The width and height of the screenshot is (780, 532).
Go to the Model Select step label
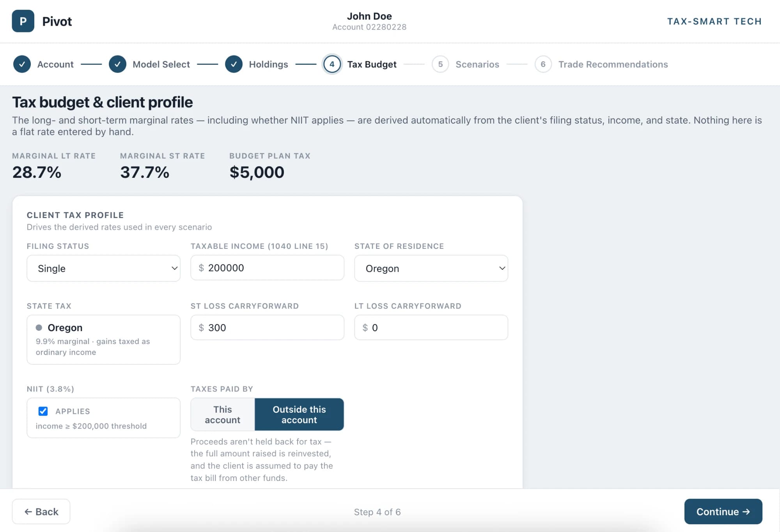(161, 64)
